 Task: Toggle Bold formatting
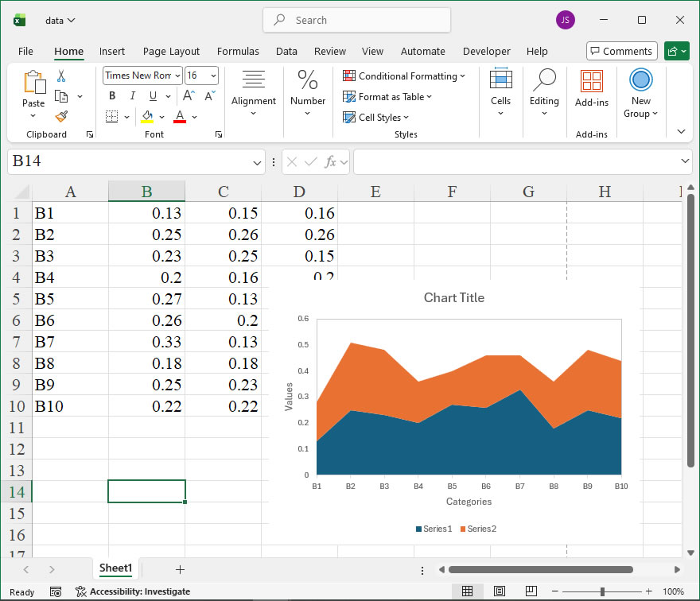click(112, 96)
